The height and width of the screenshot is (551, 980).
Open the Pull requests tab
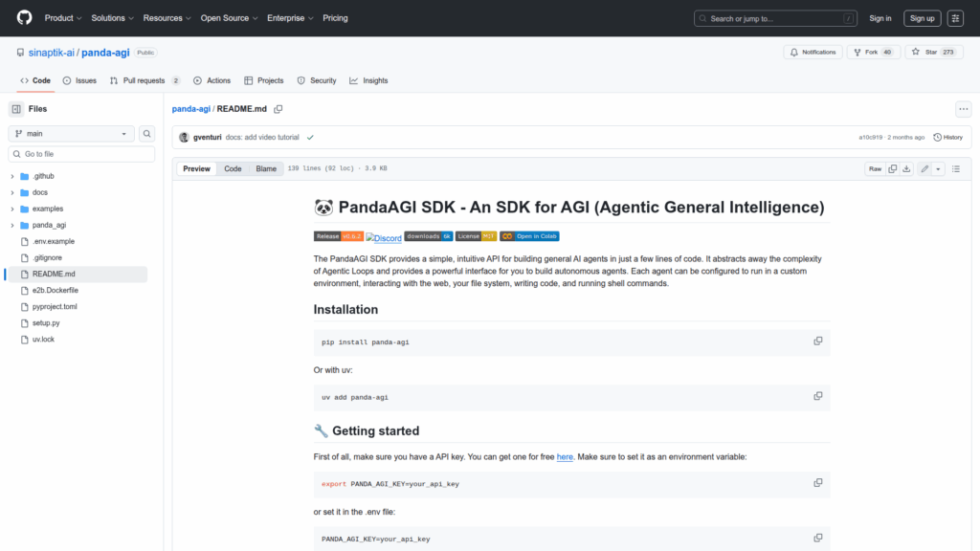145,81
